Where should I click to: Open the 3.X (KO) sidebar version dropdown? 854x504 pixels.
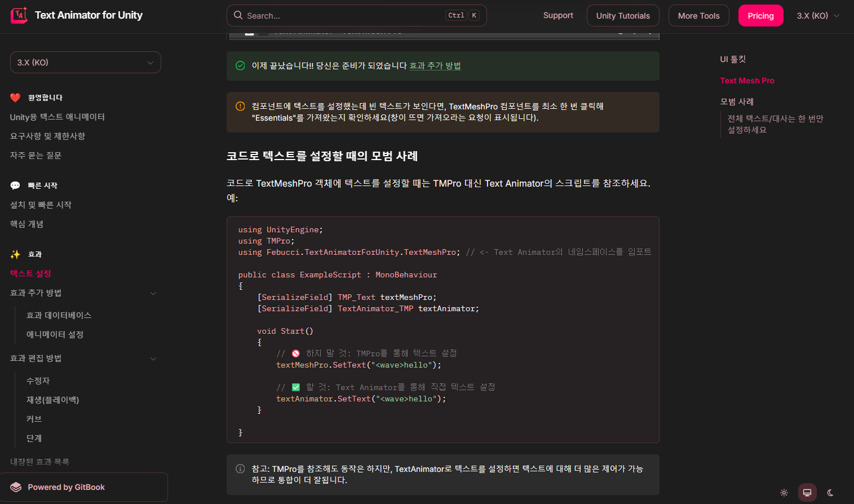tap(86, 63)
